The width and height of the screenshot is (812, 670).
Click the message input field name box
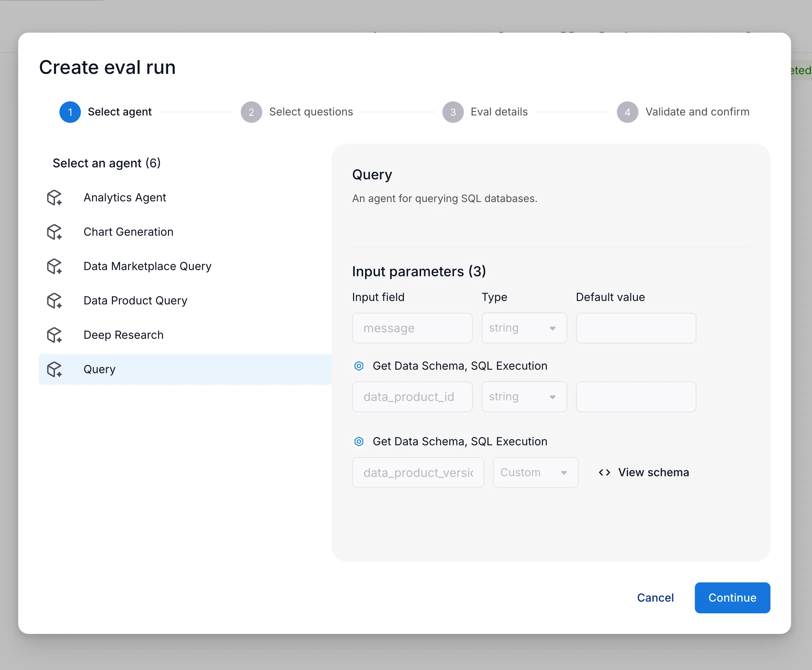(412, 328)
